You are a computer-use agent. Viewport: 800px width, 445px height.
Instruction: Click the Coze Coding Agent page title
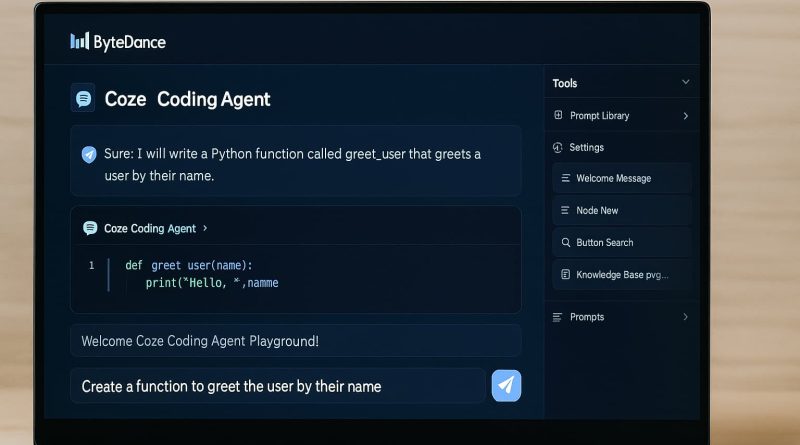coord(187,99)
